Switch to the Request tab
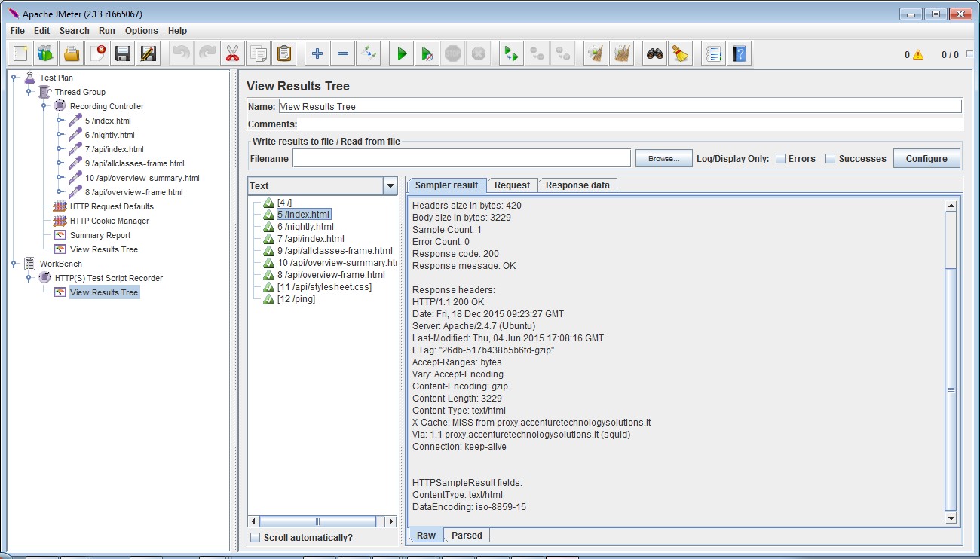The image size is (980, 559). point(512,185)
